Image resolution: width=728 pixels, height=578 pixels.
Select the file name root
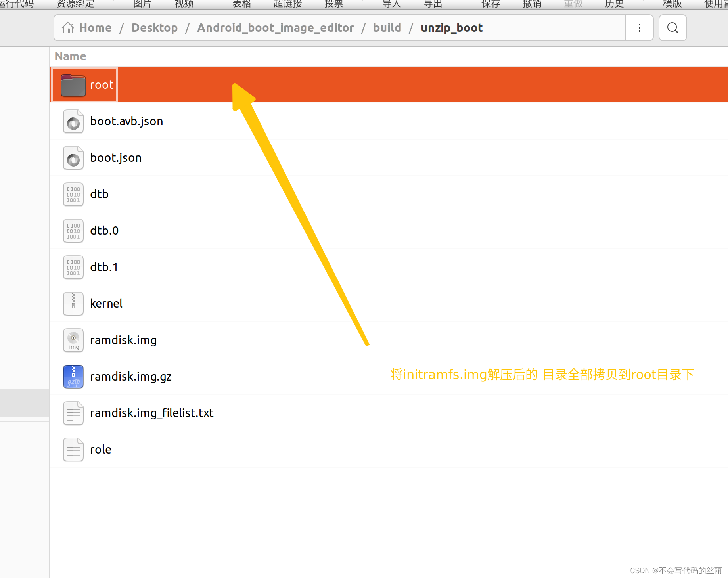click(x=102, y=85)
